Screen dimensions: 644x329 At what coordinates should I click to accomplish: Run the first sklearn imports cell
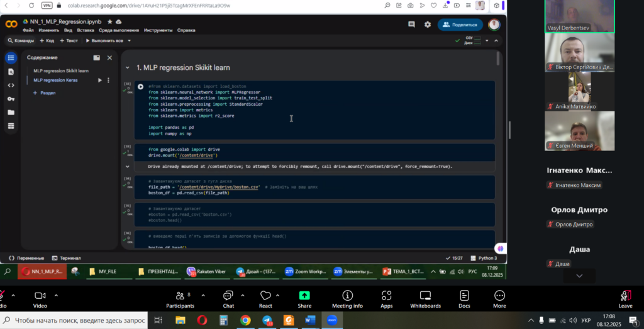[140, 87]
